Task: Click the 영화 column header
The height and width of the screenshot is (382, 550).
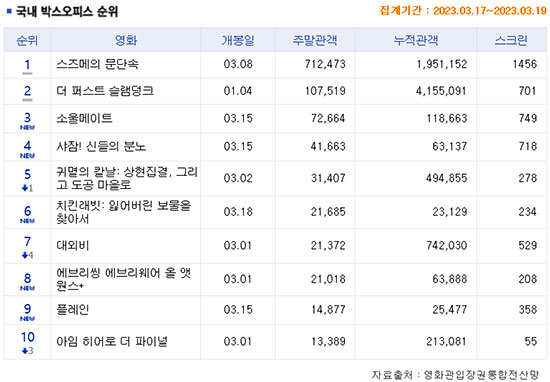Action: pos(126,40)
